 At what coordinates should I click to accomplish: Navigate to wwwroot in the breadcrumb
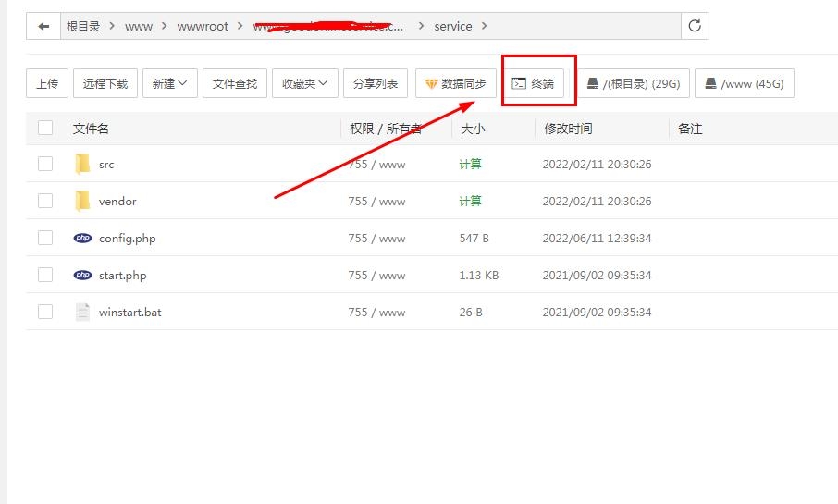point(203,26)
